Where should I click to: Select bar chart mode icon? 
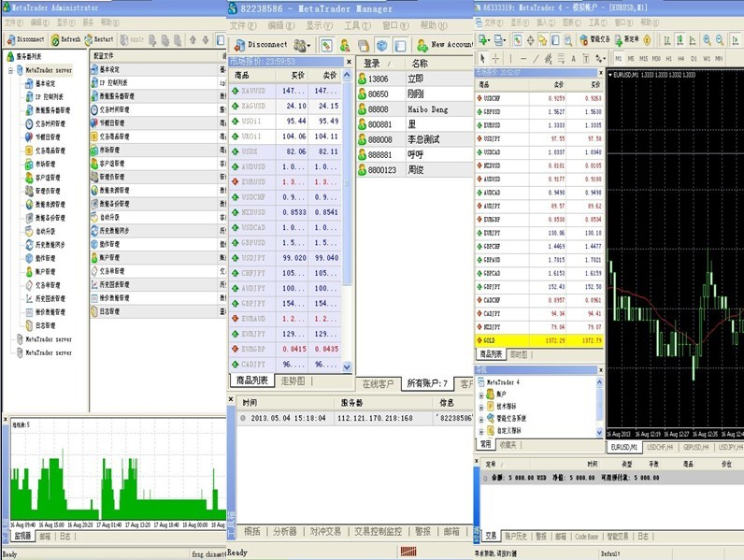coord(666,40)
